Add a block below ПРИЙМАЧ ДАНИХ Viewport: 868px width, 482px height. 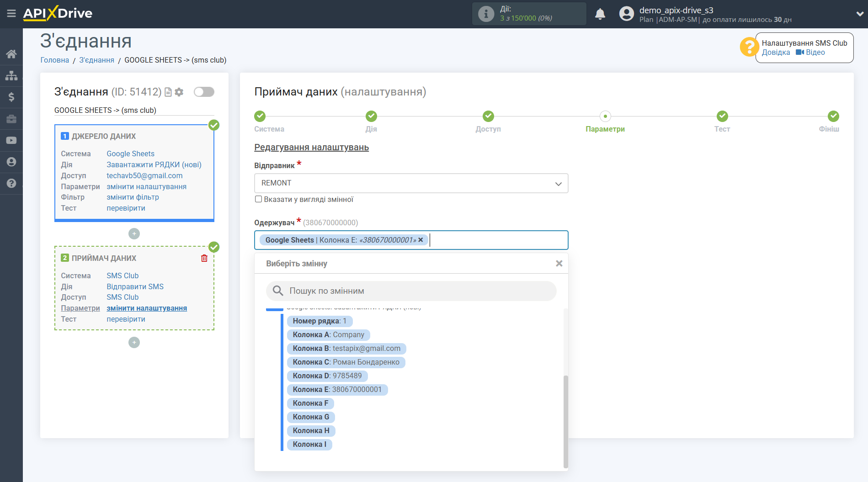pos(134,342)
